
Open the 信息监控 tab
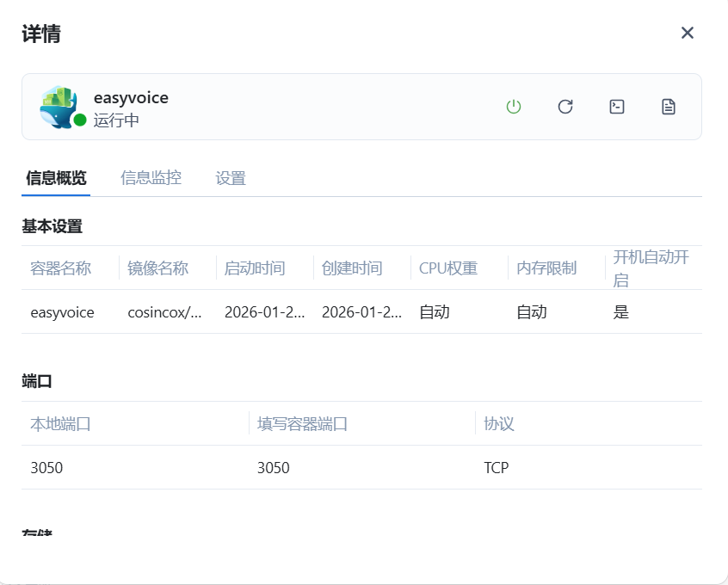[x=151, y=178]
